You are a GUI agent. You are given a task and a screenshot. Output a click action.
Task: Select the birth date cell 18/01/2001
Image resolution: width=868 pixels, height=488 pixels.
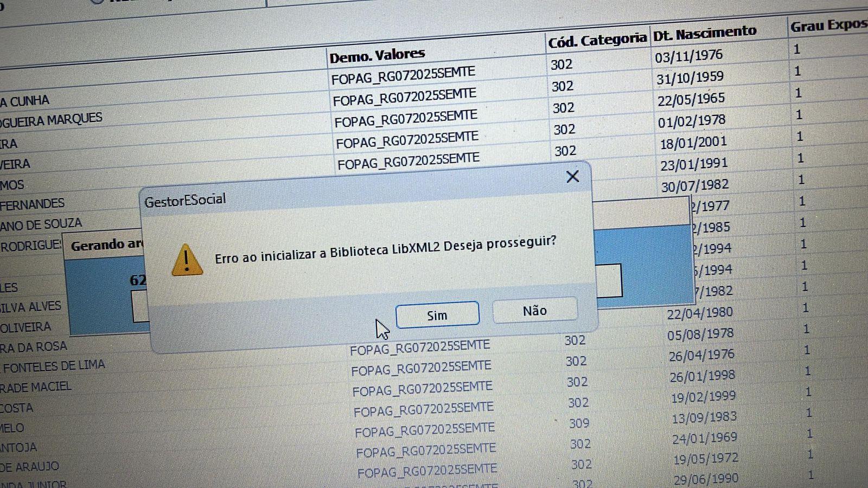693,143
